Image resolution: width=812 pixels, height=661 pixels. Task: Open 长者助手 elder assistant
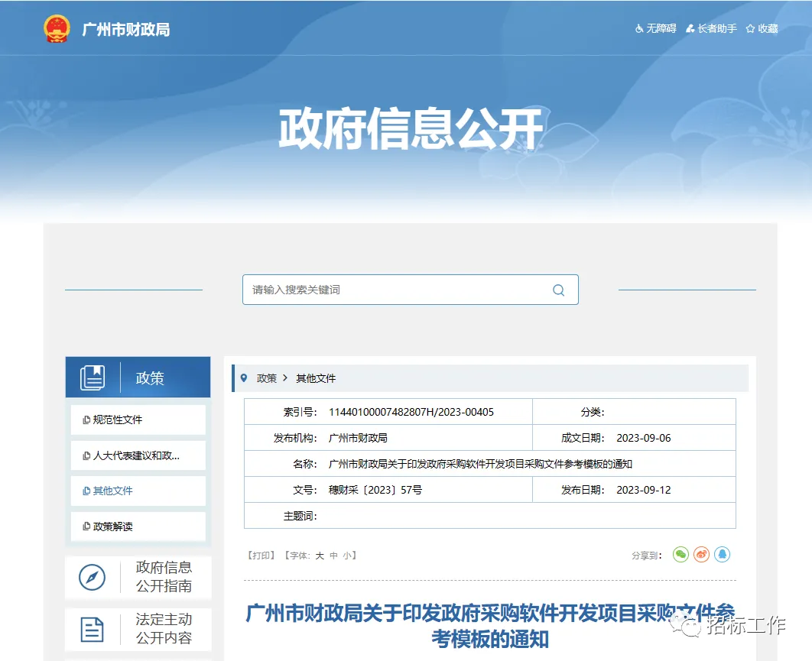coord(711,28)
